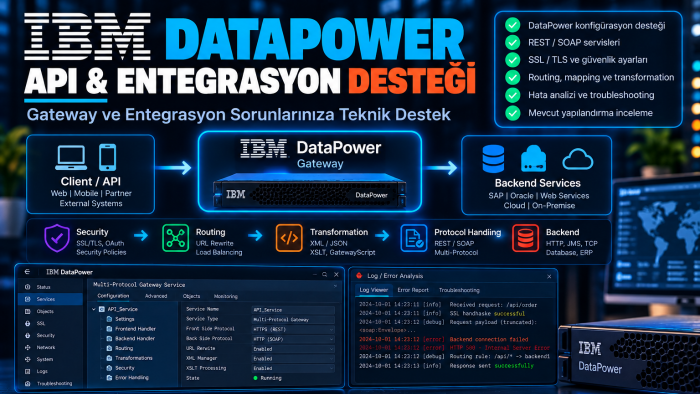Open the XSLT Processing dropdown
Screen dimensions: 700x394
pyautogui.click(x=293, y=369)
